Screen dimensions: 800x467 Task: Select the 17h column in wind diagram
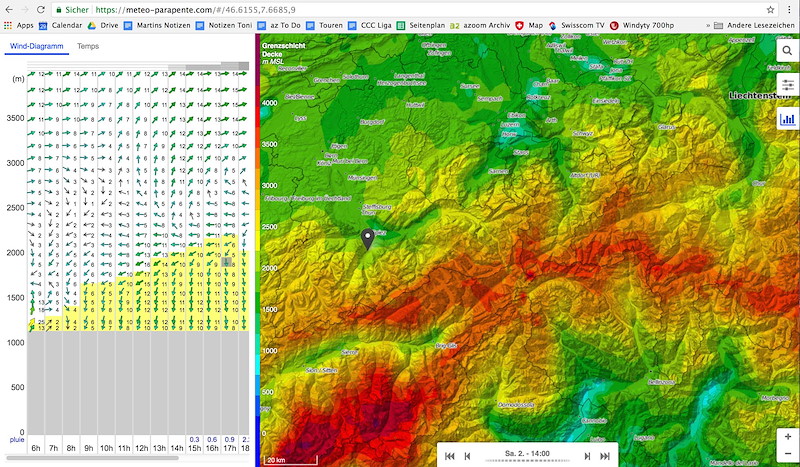(x=230, y=448)
